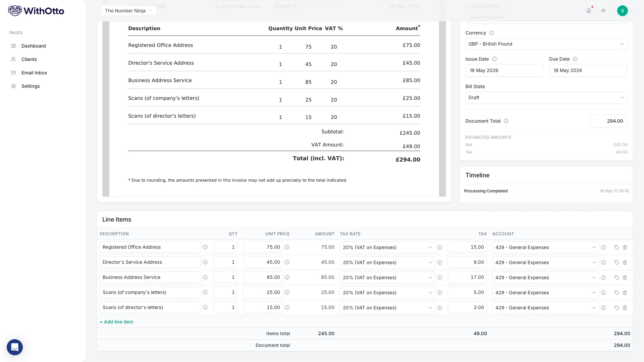Expand the Currency GBP dropdown
Viewport: 644px width, 362px height.
click(546, 44)
